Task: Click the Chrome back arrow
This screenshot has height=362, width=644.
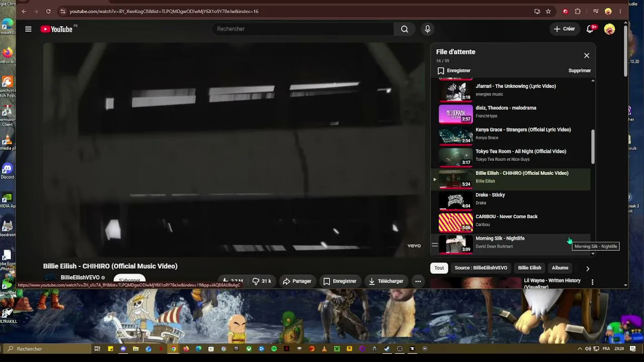Action: coord(24,11)
